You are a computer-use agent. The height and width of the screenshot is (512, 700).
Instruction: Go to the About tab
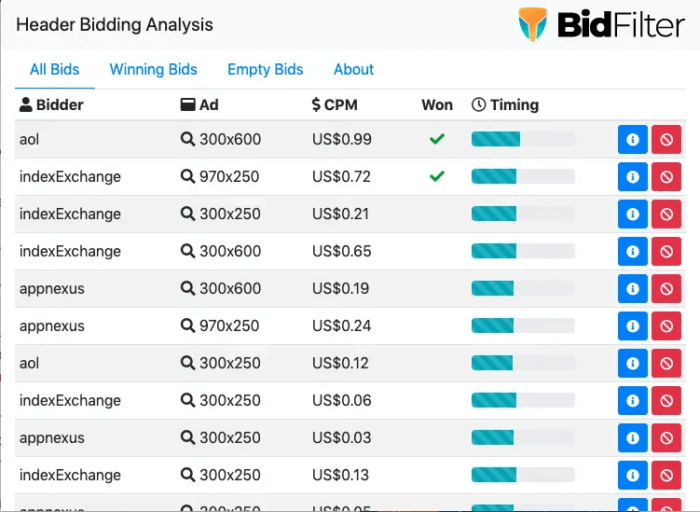click(353, 70)
